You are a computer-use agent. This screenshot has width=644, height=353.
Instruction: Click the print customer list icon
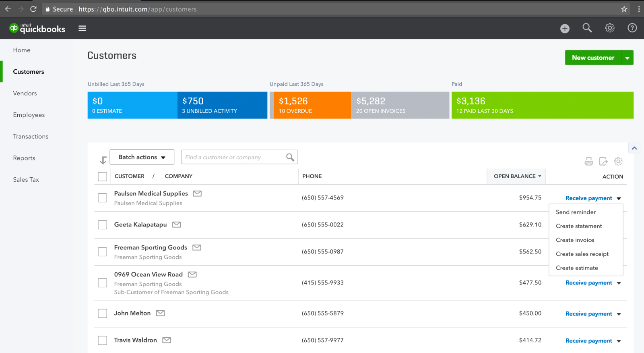(589, 161)
